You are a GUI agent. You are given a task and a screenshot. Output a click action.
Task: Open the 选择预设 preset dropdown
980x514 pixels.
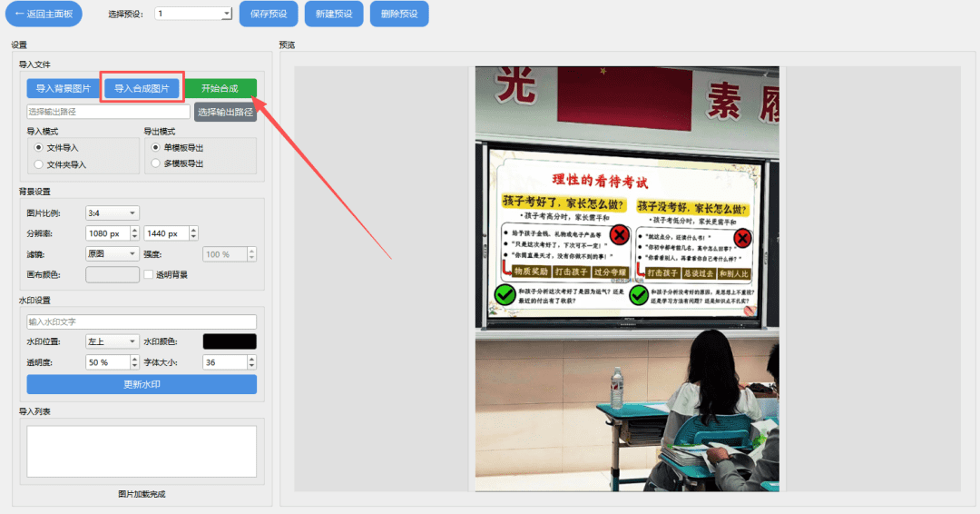click(x=194, y=14)
